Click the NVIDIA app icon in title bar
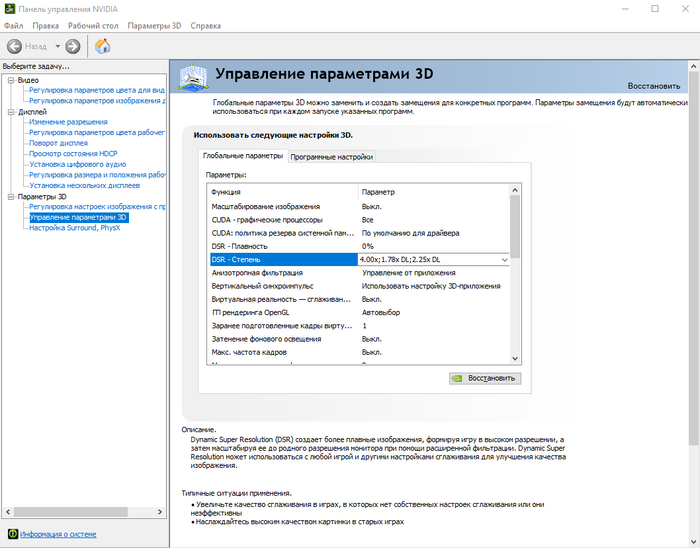Viewport: 700px width, 548px height. [9, 8]
